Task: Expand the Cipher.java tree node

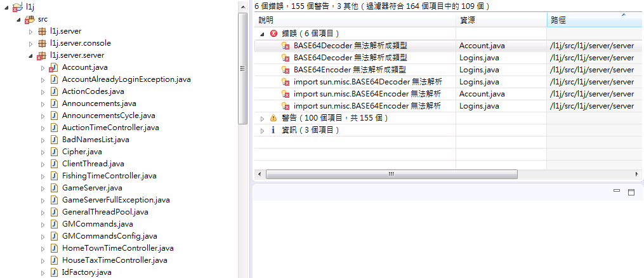Action: point(43,152)
